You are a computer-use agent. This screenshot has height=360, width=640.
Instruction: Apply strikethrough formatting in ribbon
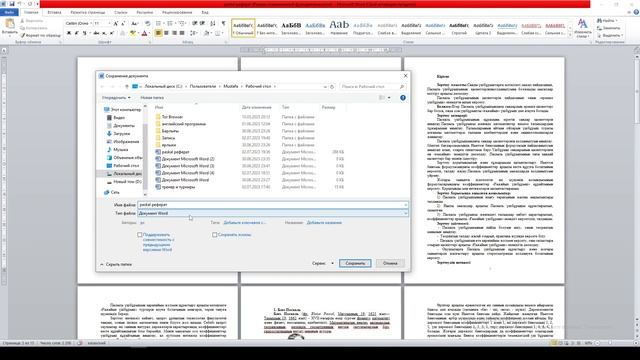pos(96,33)
